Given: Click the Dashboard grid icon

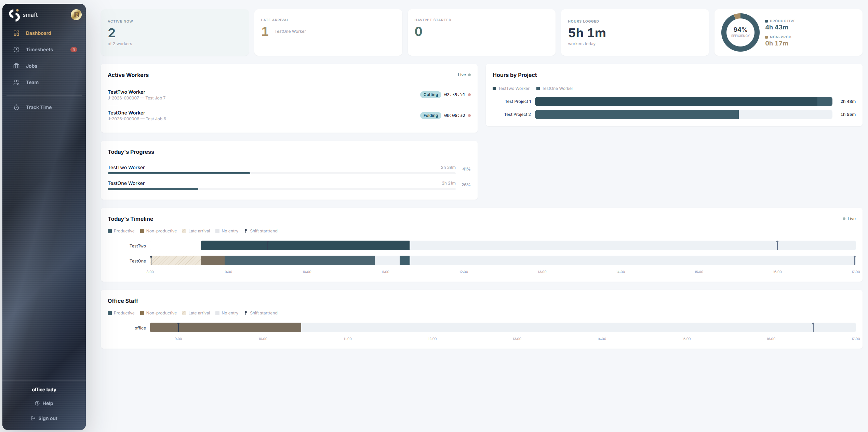Looking at the screenshot, I should pyautogui.click(x=16, y=33).
